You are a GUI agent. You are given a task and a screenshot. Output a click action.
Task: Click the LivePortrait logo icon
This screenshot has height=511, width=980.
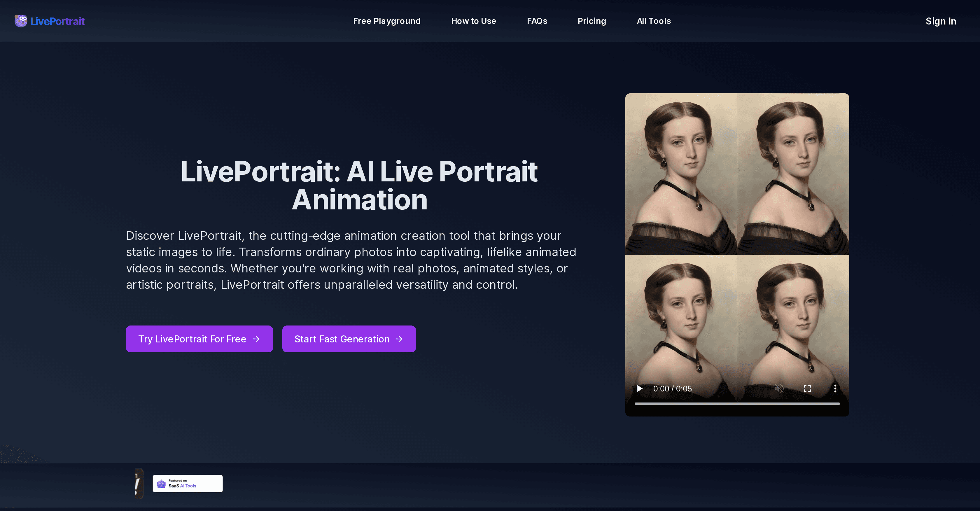[x=20, y=21]
